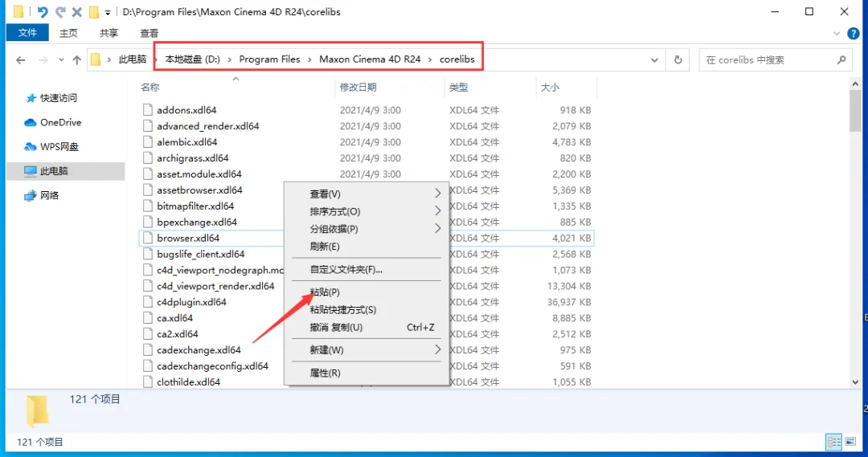This screenshot has height=457, width=868.
Task: Select the archigrass.xdl64 file
Action: click(193, 158)
